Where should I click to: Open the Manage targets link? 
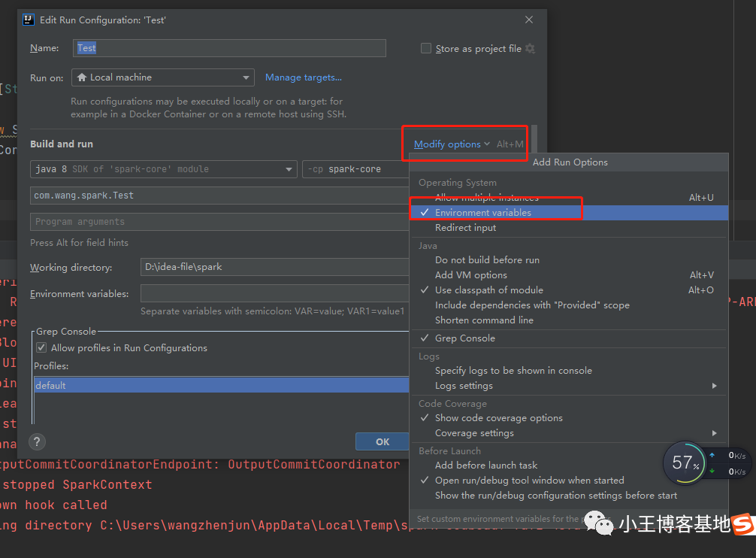(x=304, y=77)
